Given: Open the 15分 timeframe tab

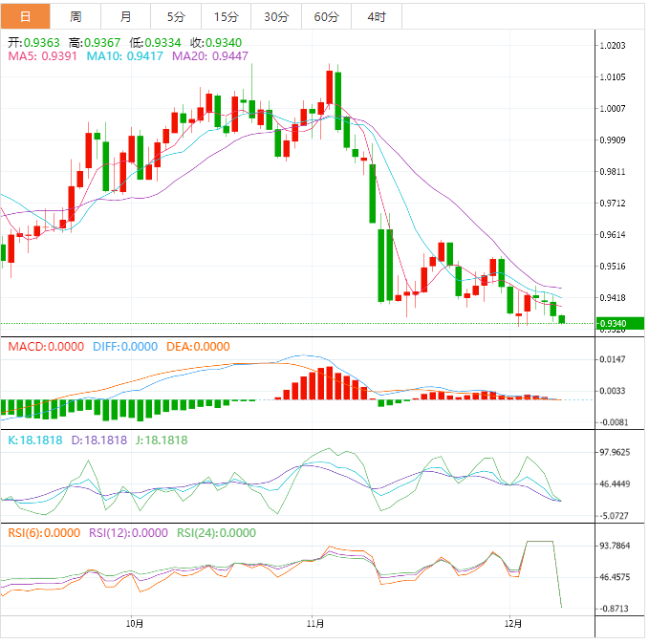Looking at the screenshot, I should coord(226,17).
